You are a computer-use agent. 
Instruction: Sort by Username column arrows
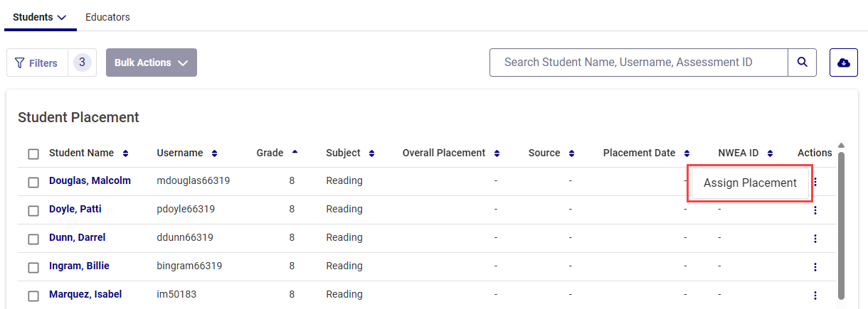pos(214,153)
